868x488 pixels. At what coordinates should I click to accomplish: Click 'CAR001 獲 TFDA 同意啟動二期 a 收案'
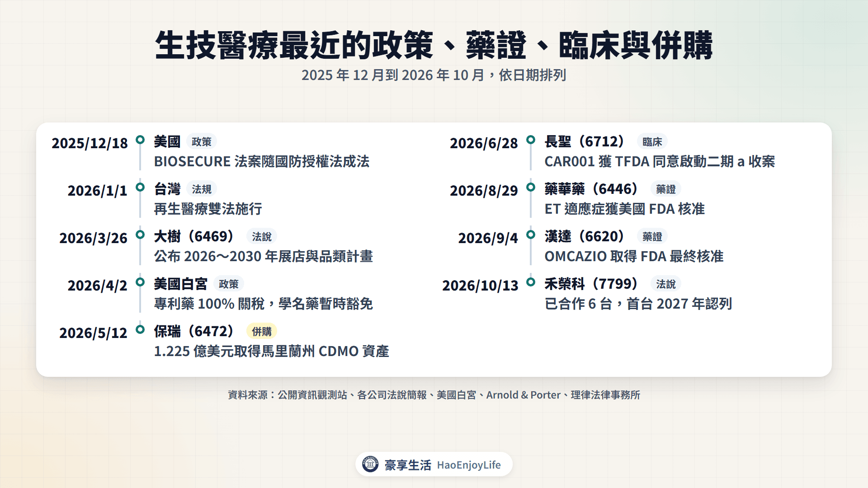[x=660, y=162]
